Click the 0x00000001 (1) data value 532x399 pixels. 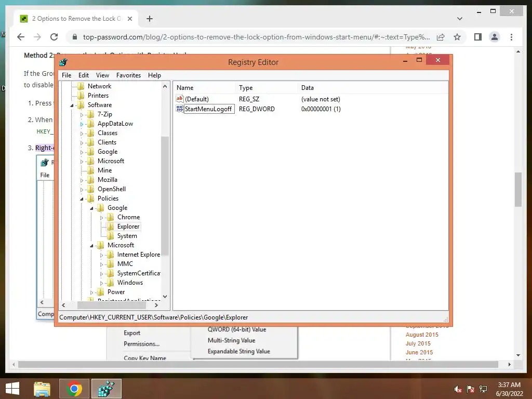[x=321, y=109]
